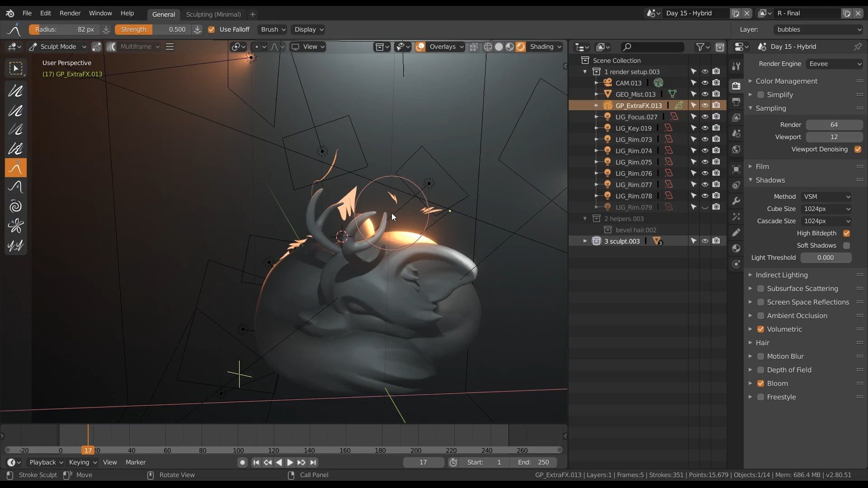The image size is (868, 488).
Task: Click the Overlays button
Action: click(443, 47)
